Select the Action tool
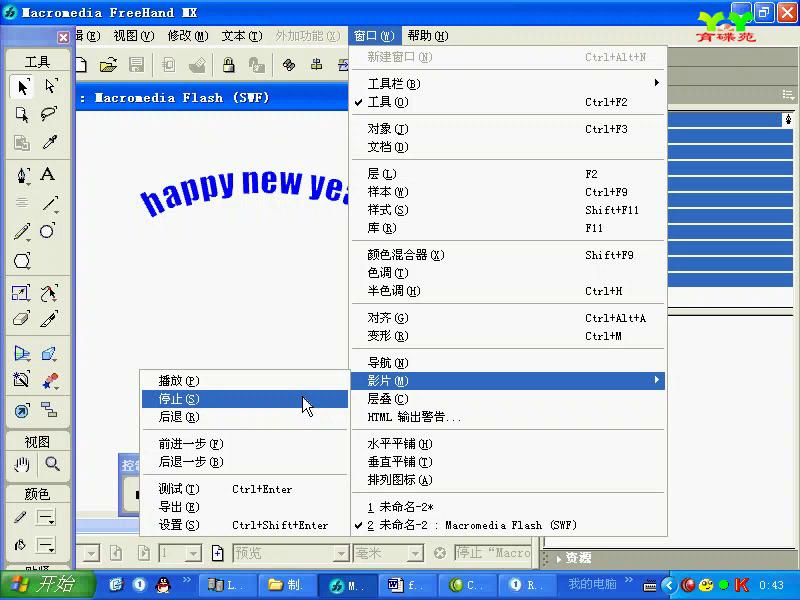This screenshot has height=600, width=800. [x=22, y=411]
